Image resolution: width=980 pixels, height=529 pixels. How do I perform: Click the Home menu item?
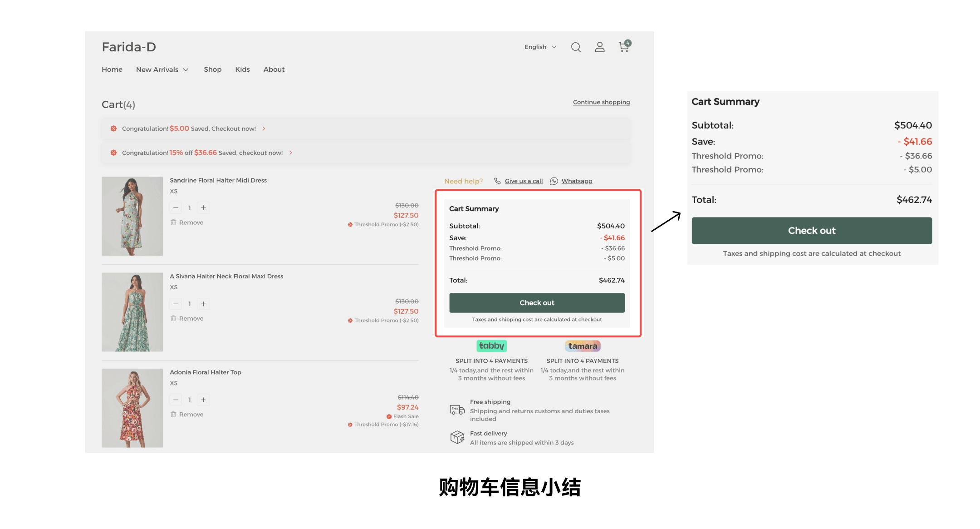click(111, 69)
